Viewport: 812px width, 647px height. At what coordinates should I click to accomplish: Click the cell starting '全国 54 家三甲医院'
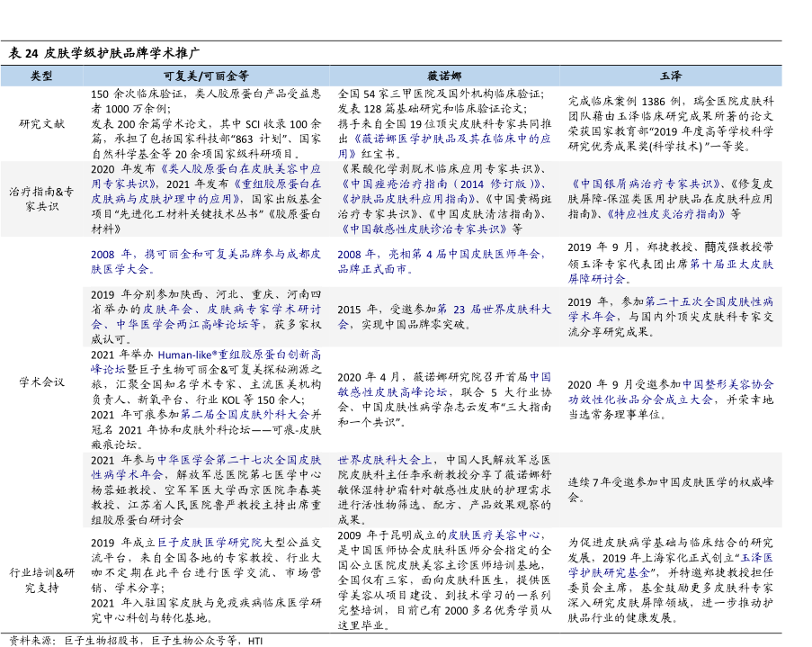[444, 124]
